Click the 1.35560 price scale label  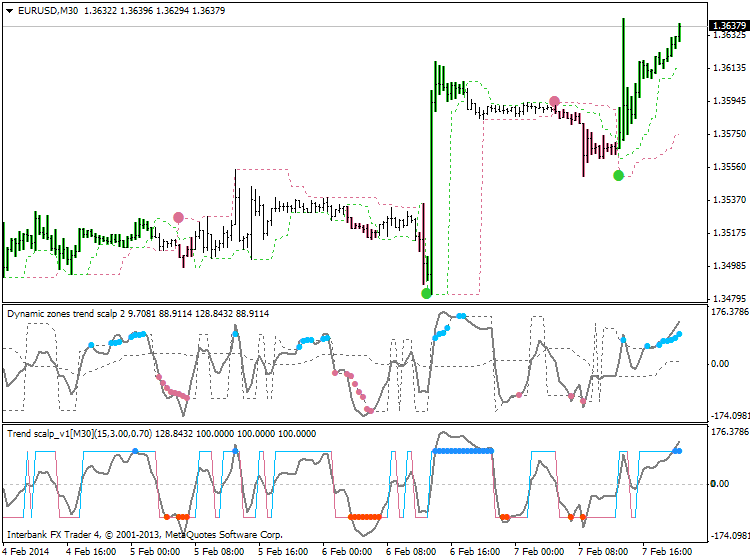click(729, 167)
